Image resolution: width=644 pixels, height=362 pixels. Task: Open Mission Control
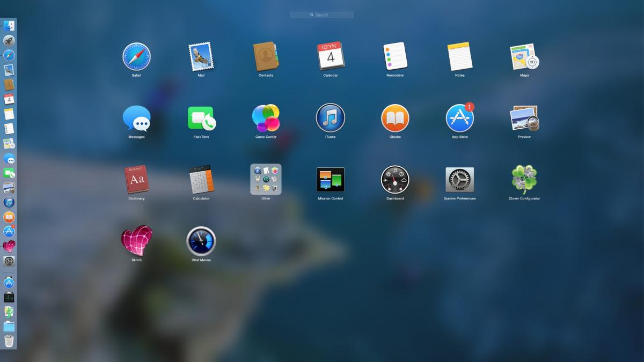(331, 180)
